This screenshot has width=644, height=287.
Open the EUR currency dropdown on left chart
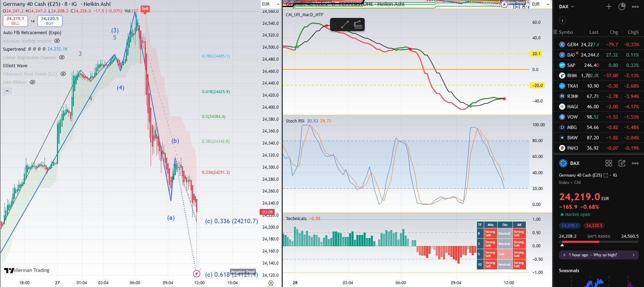pyautogui.click(x=270, y=4)
